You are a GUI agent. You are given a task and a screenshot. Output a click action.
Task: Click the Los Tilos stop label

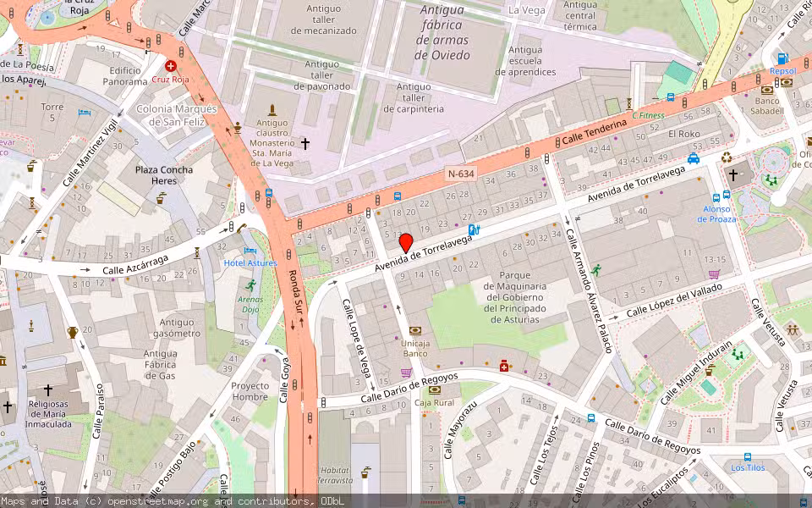tap(748, 467)
